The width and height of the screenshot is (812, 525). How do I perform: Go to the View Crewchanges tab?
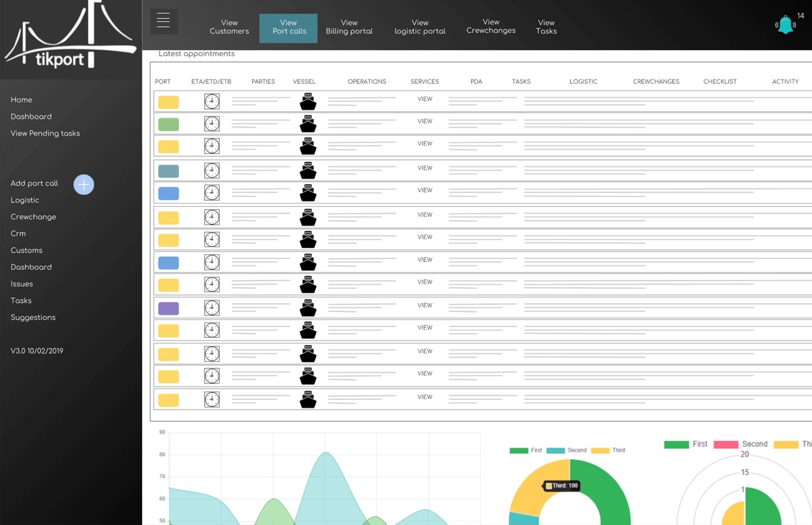pyautogui.click(x=491, y=26)
